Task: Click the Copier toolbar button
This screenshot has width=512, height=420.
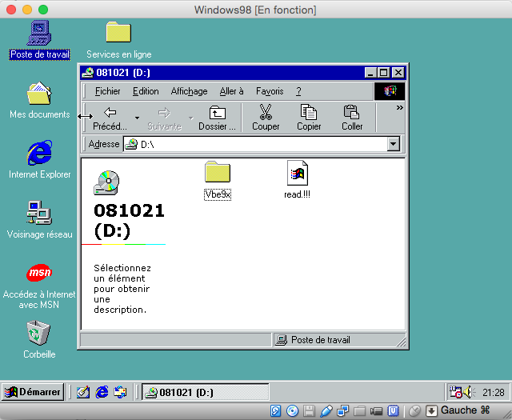Action: (309, 118)
